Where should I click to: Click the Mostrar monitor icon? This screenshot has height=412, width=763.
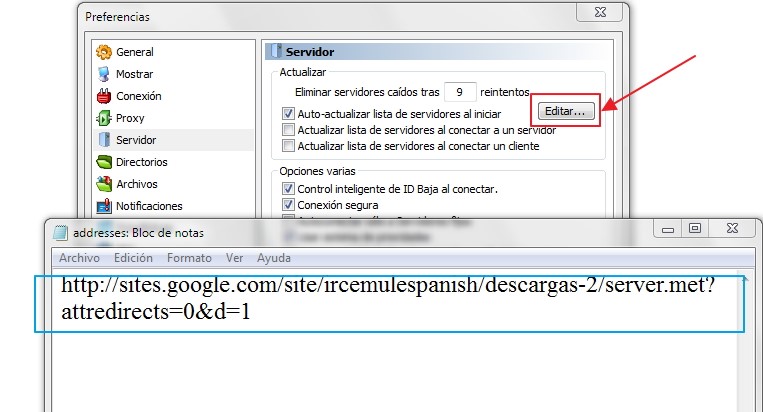[104, 74]
